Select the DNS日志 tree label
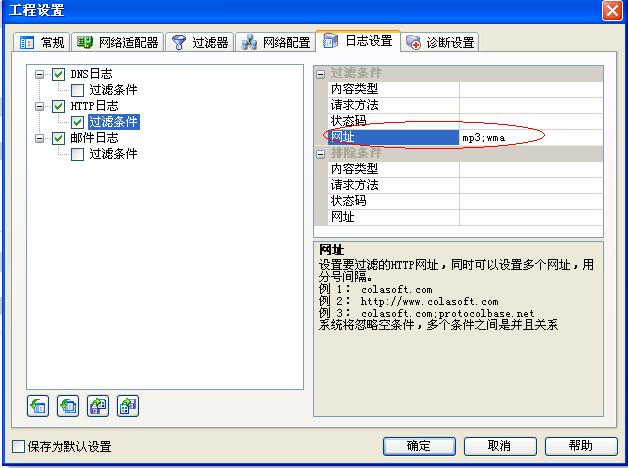 pyautogui.click(x=91, y=74)
